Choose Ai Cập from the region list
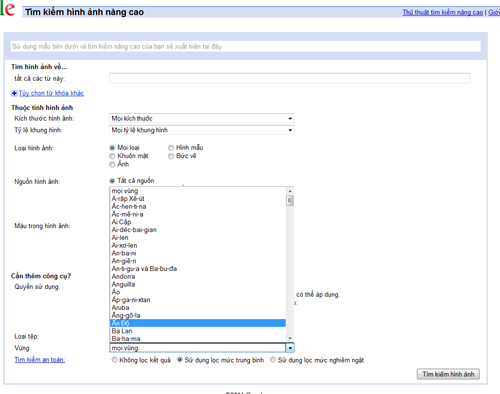Viewport: 500px width, 394px height. click(x=198, y=222)
